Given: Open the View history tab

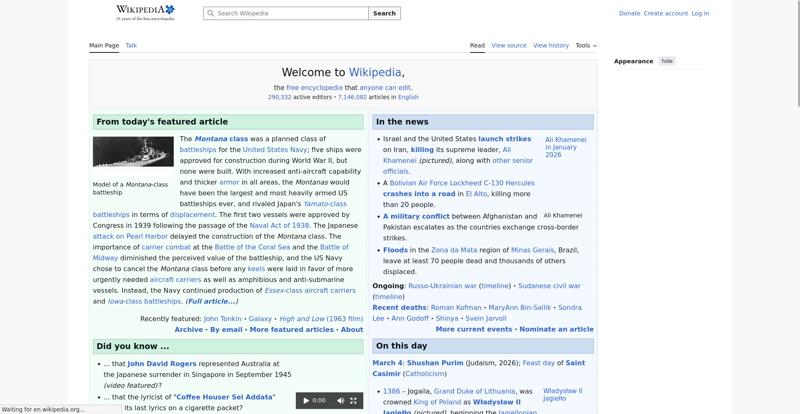Looking at the screenshot, I should click(x=551, y=45).
